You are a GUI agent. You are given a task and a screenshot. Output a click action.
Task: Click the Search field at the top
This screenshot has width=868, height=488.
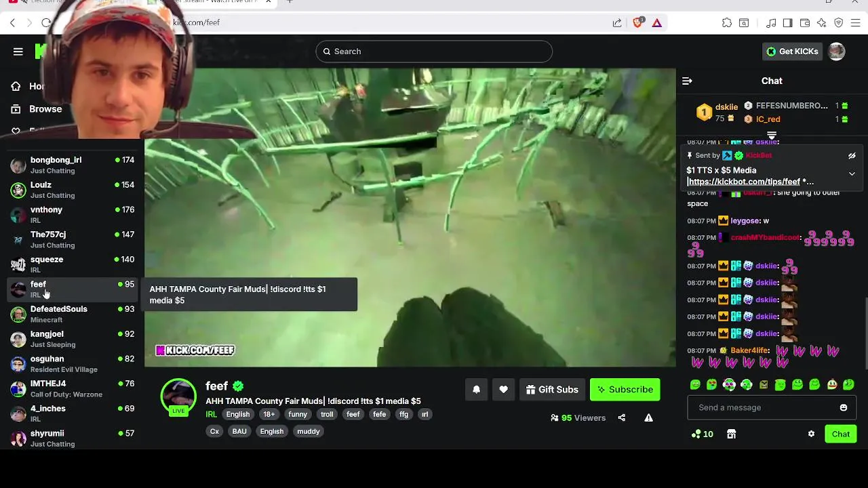(x=434, y=52)
